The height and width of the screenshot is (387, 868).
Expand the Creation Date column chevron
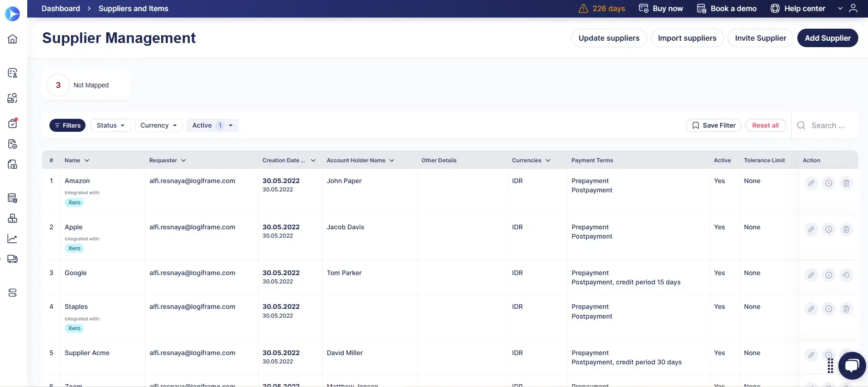tap(313, 160)
